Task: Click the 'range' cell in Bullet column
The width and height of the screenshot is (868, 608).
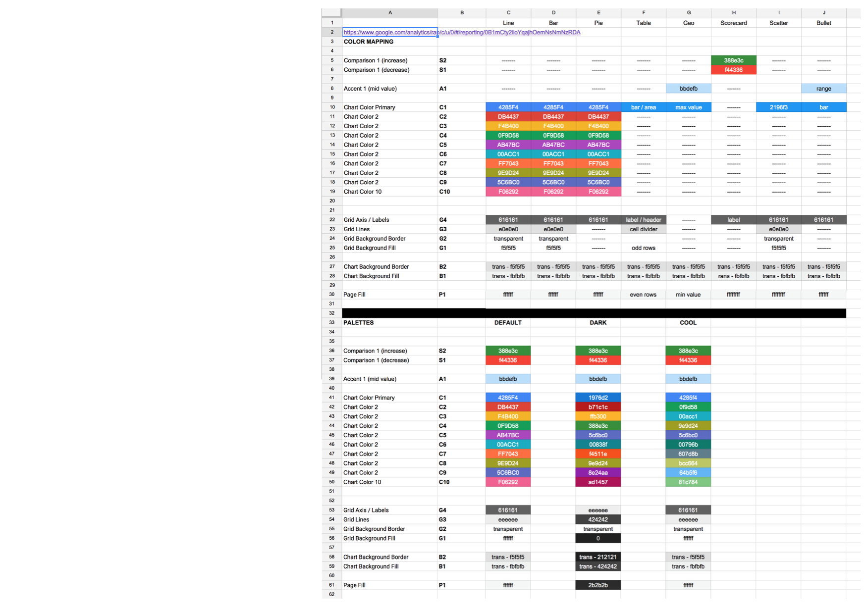Action: (x=824, y=89)
